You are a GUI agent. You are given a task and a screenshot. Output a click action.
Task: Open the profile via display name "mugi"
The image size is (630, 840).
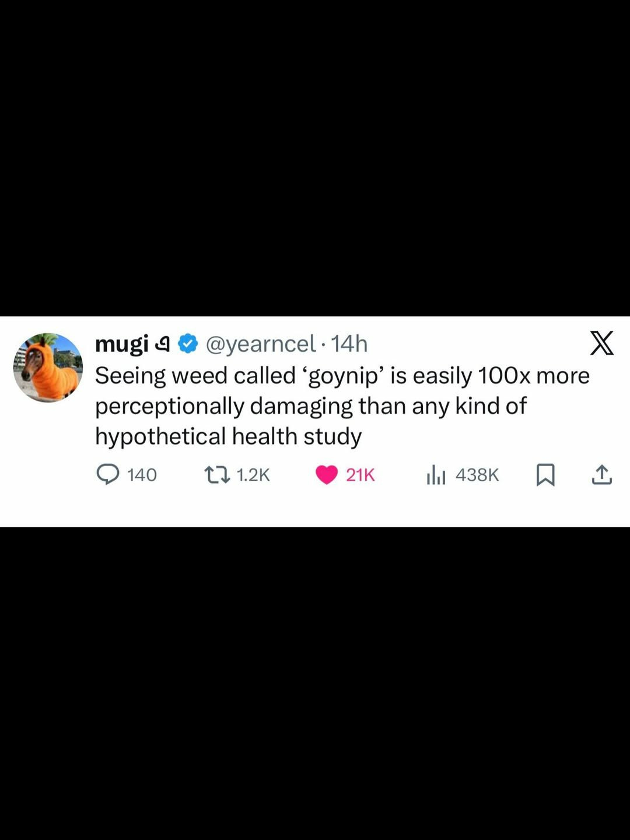[x=121, y=344]
